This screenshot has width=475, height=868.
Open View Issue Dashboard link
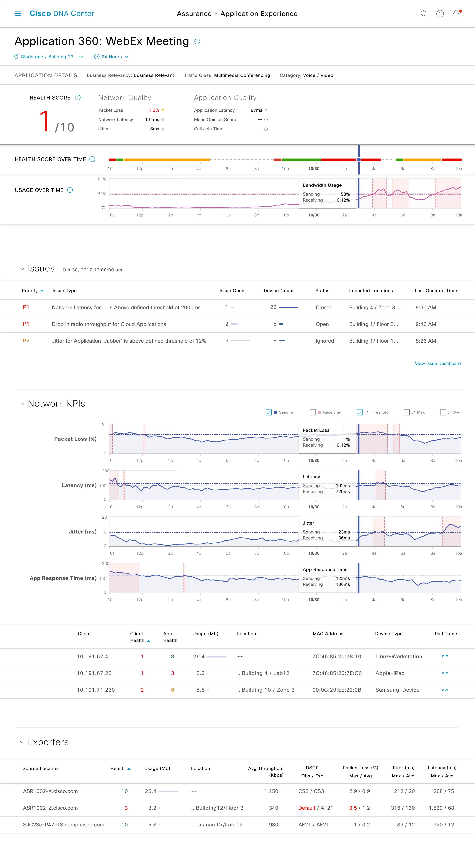tap(438, 363)
